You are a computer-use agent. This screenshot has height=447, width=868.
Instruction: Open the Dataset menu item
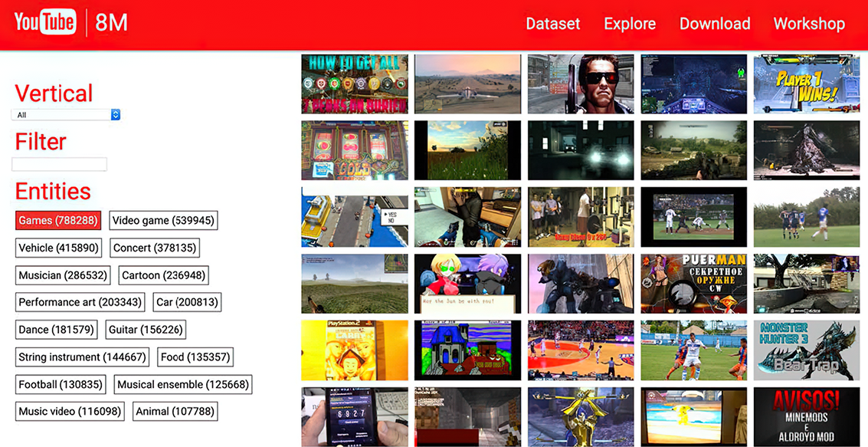pyautogui.click(x=552, y=24)
